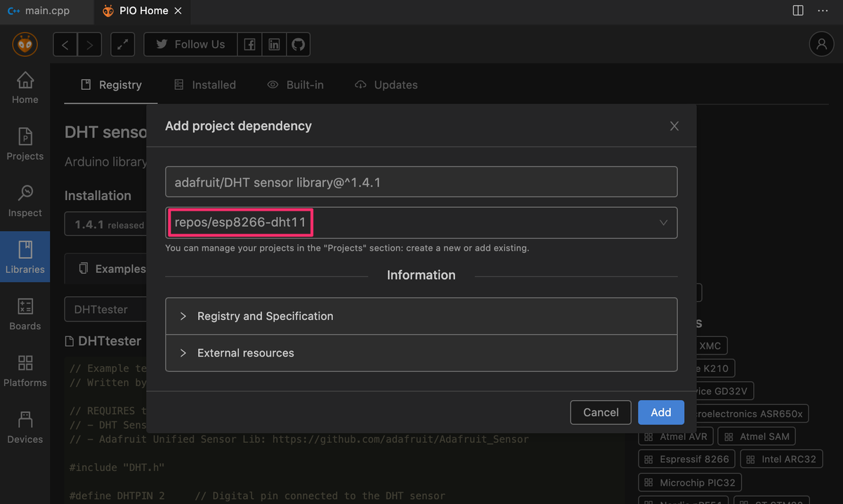Click the 1.4.1 released version selector
This screenshot has height=504, width=843.
pos(105,225)
